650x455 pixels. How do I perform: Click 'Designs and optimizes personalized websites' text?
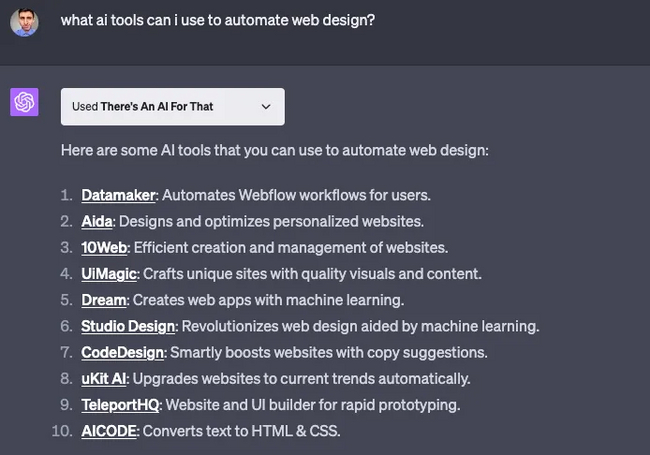point(271,221)
